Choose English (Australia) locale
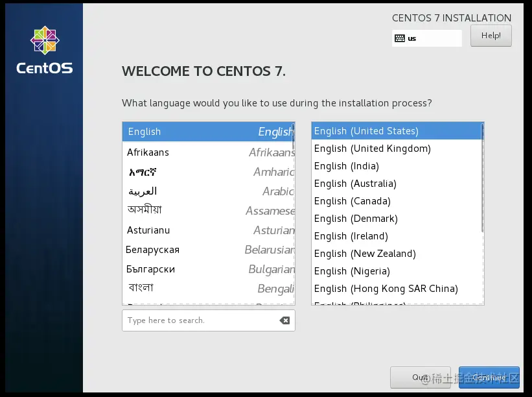Viewport: 532px width, 397px height. [397, 184]
